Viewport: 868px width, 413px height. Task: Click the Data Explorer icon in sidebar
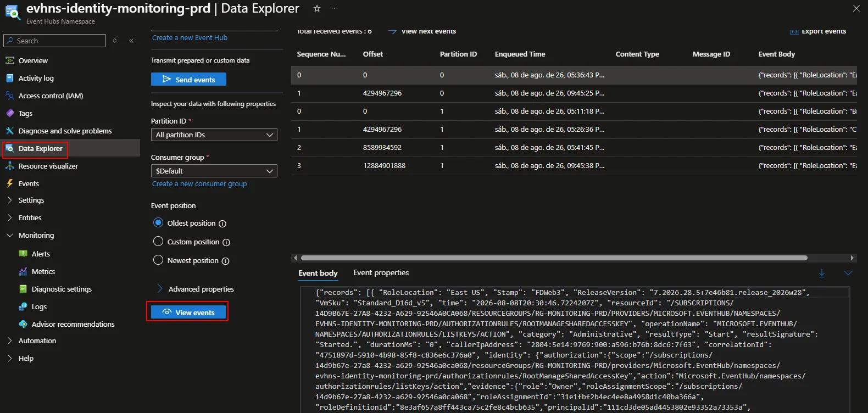click(9, 148)
